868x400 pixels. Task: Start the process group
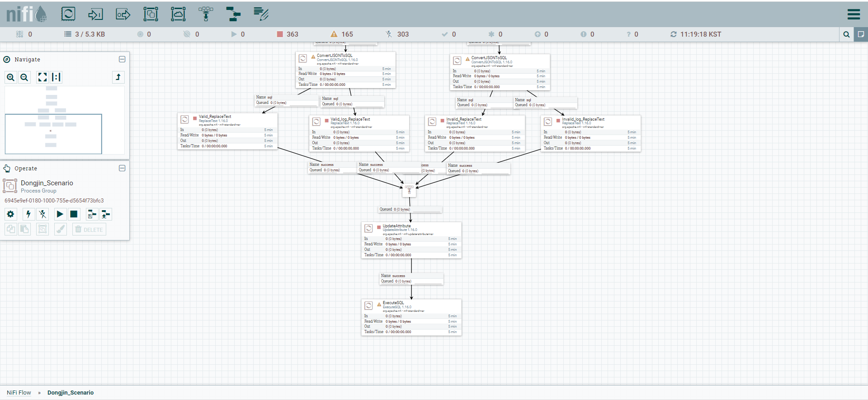pos(60,214)
